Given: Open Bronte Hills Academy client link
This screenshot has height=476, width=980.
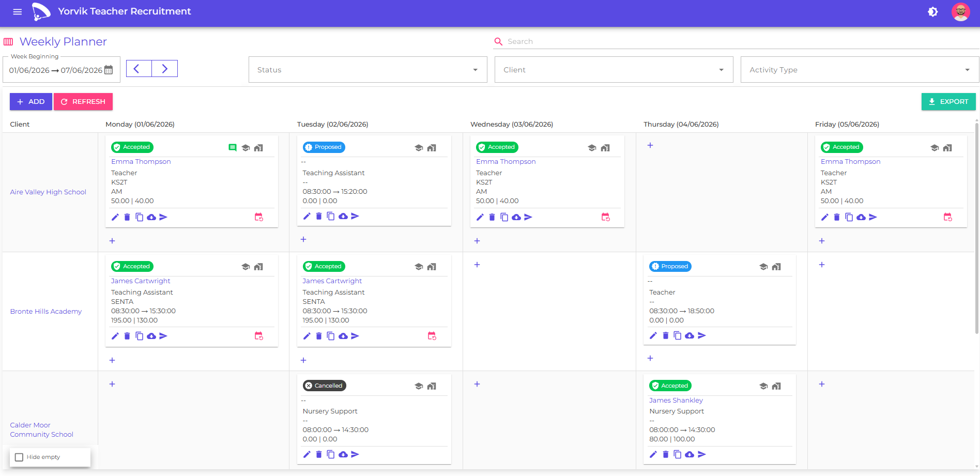Looking at the screenshot, I should [46, 312].
